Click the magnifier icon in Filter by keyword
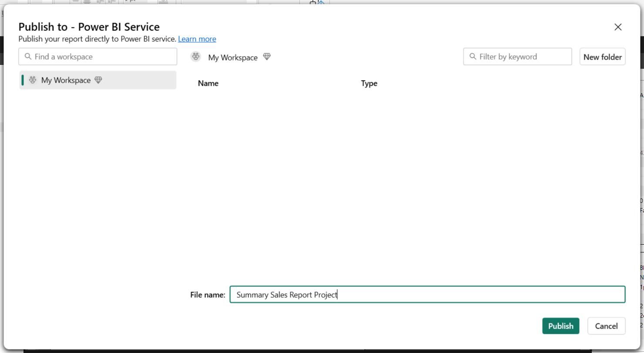644x353 pixels. pyautogui.click(x=473, y=57)
